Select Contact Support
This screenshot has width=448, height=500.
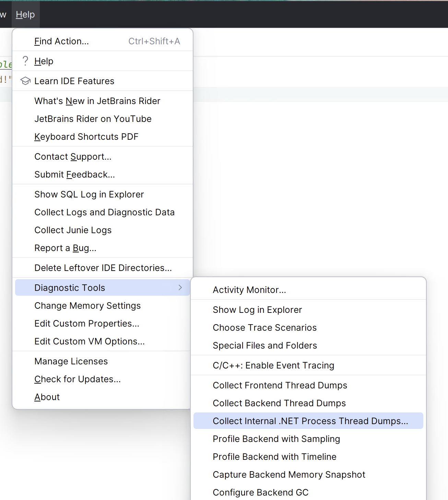73,156
